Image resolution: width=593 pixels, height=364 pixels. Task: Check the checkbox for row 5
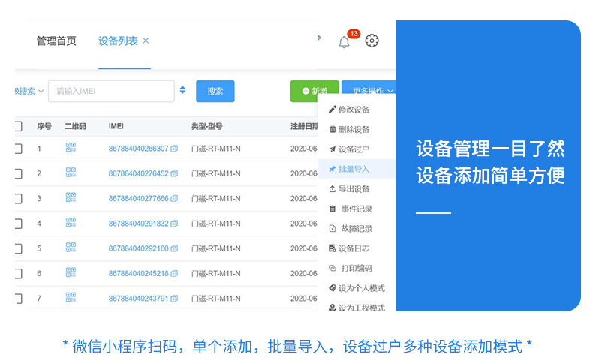(18, 248)
